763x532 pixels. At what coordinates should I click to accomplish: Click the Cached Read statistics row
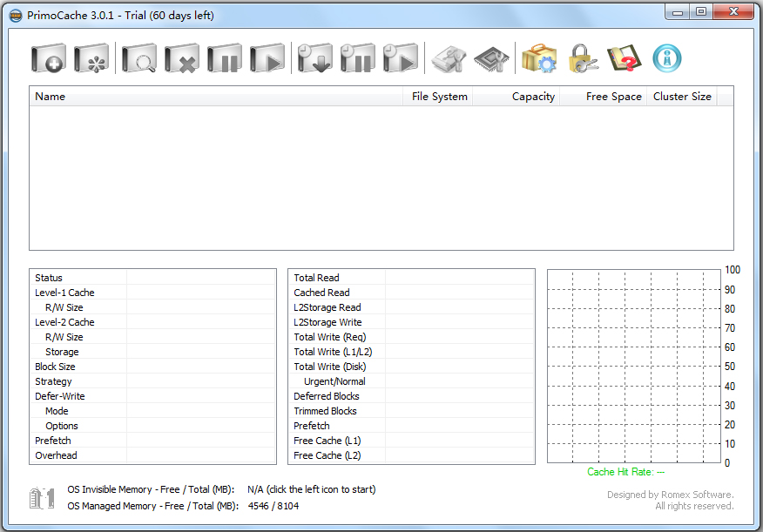pos(412,293)
